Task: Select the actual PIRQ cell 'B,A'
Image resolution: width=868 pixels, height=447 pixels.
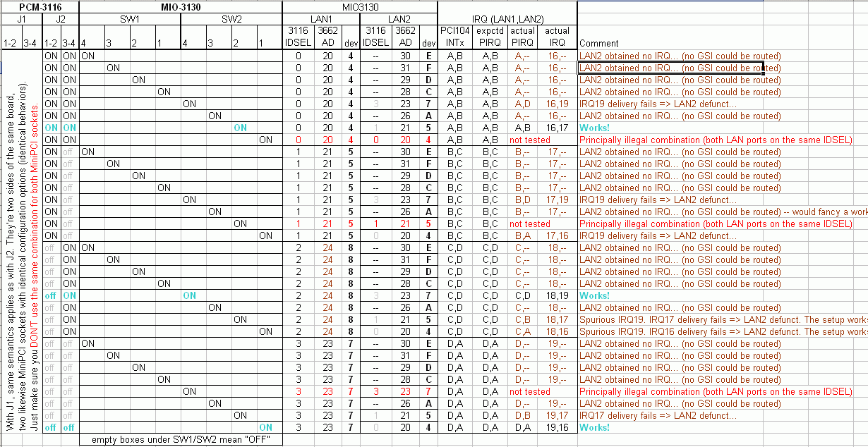Action: coord(523,235)
